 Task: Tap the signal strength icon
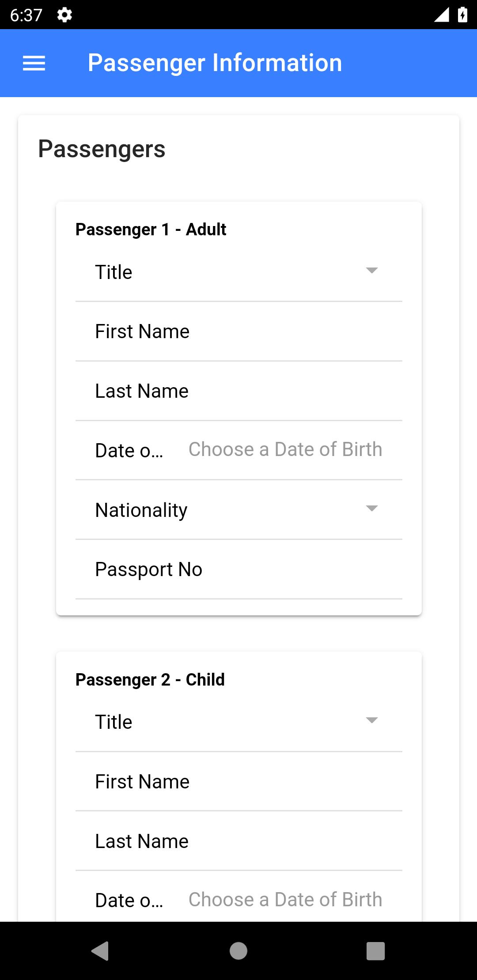point(442,15)
